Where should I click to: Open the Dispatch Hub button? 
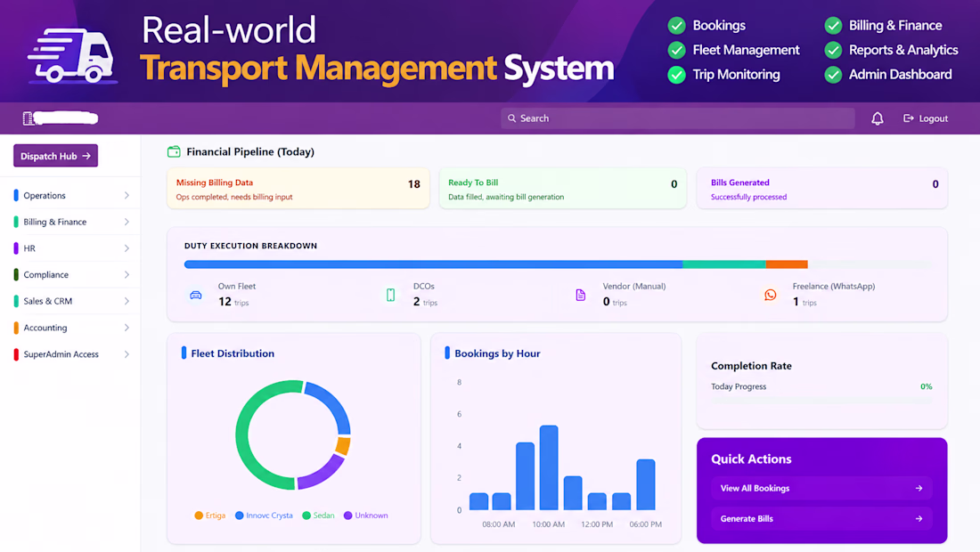(x=55, y=156)
